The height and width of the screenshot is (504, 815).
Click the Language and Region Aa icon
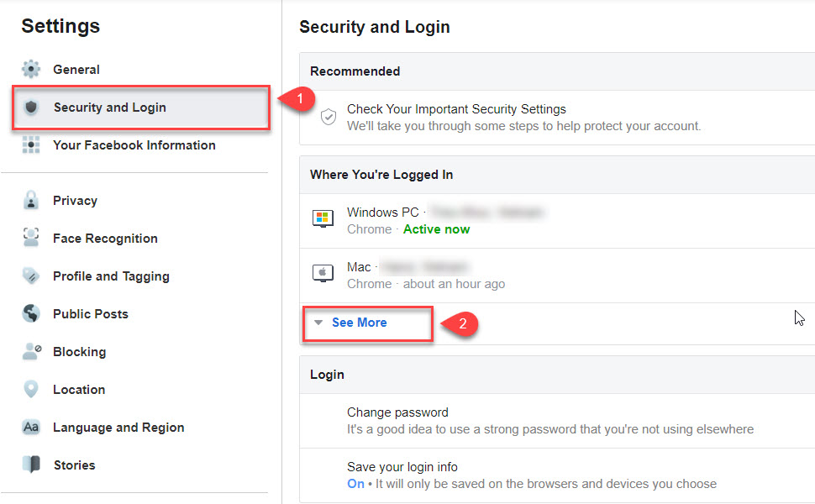point(31,427)
